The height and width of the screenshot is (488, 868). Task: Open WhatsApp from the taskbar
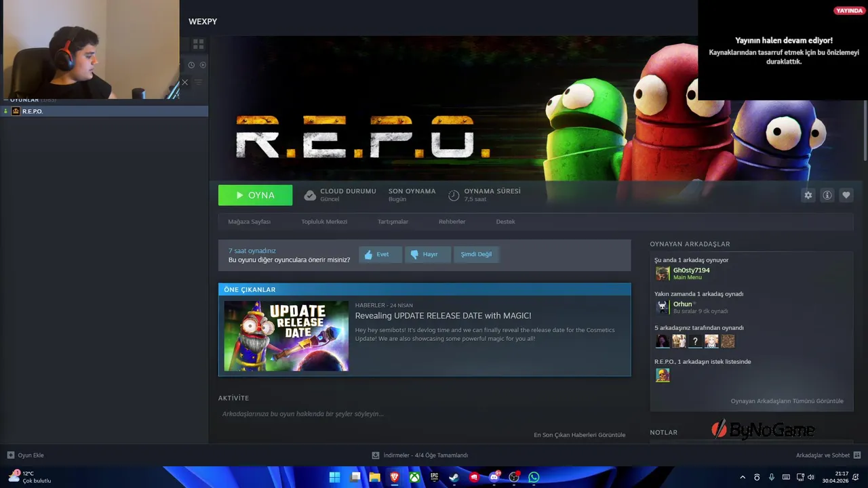pyautogui.click(x=534, y=477)
